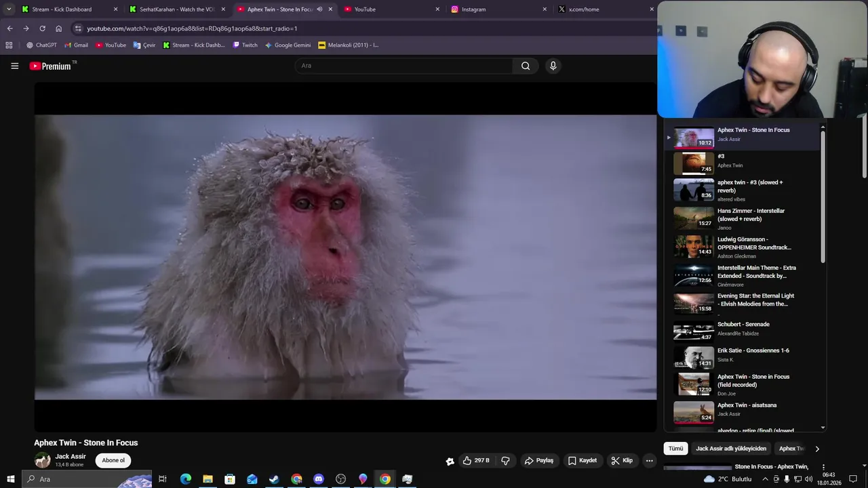Close the Instagram browser tab
This screenshot has width=868, height=488.
coord(545,9)
